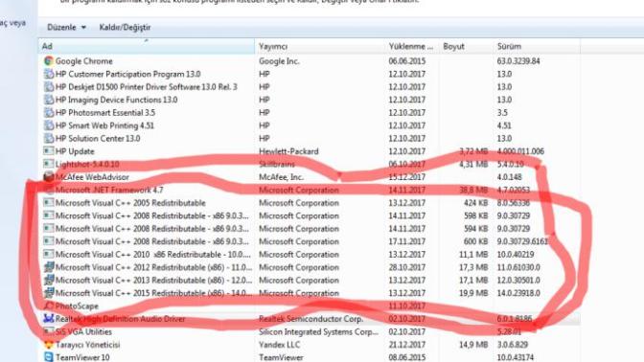Select the SiS VGA Utilities entry
This screenshot has height=362, width=644.
(x=83, y=331)
